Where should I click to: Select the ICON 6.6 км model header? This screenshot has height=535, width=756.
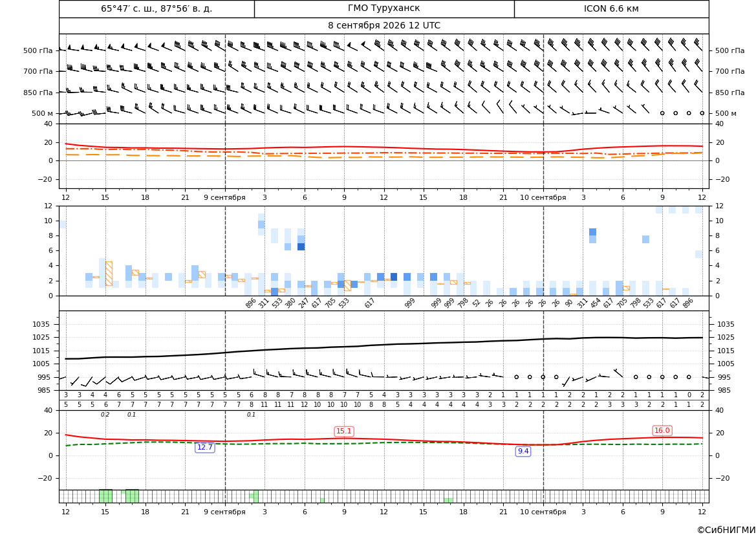(611, 8)
